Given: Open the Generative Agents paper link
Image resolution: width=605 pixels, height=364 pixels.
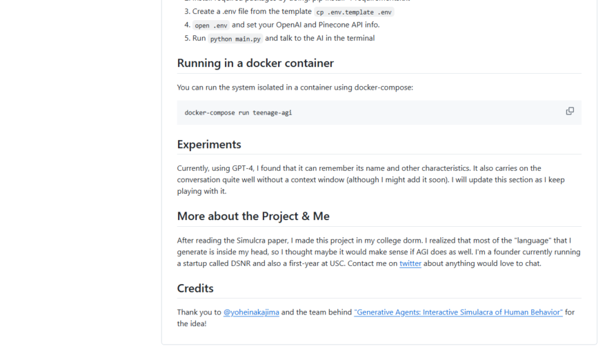Looking at the screenshot, I should [458, 312].
